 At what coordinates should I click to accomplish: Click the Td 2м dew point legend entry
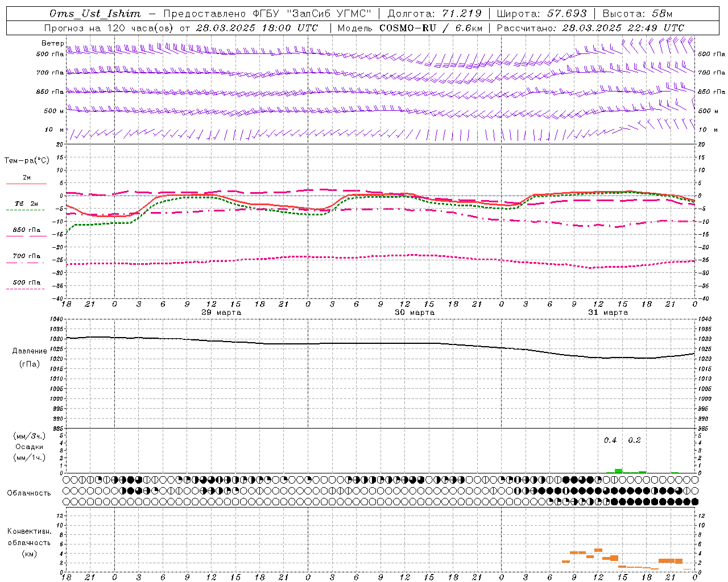[26, 203]
